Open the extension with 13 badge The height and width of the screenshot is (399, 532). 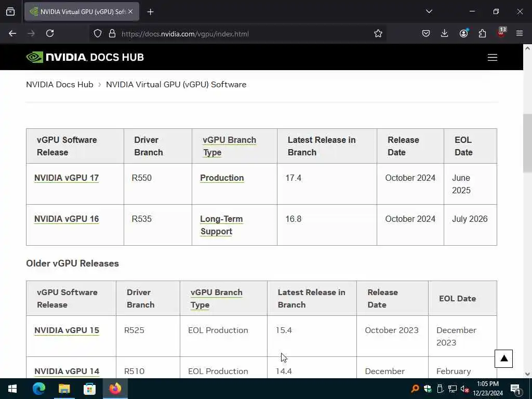(x=501, y=33)
